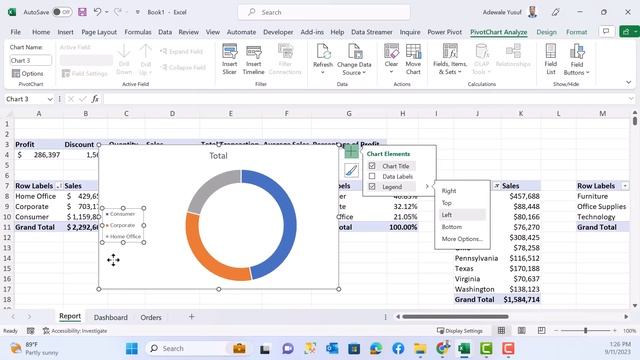
Task: Open Outlook from the taskbar
Action: (332, 349)
